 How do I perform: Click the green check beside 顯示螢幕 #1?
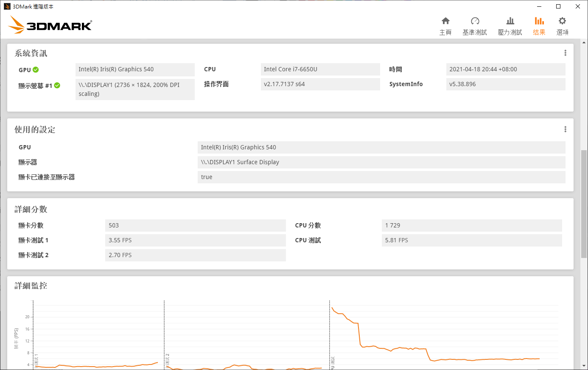[x=57, y=85]
